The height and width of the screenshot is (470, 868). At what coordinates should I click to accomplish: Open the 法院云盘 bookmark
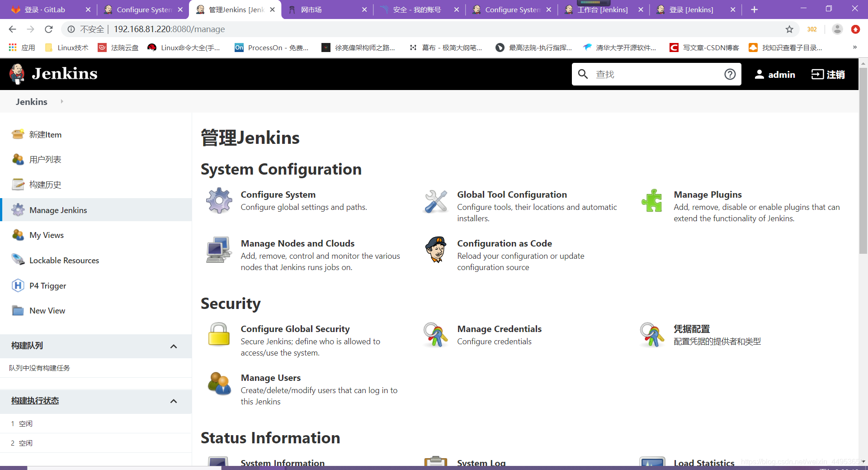[118, 47]
